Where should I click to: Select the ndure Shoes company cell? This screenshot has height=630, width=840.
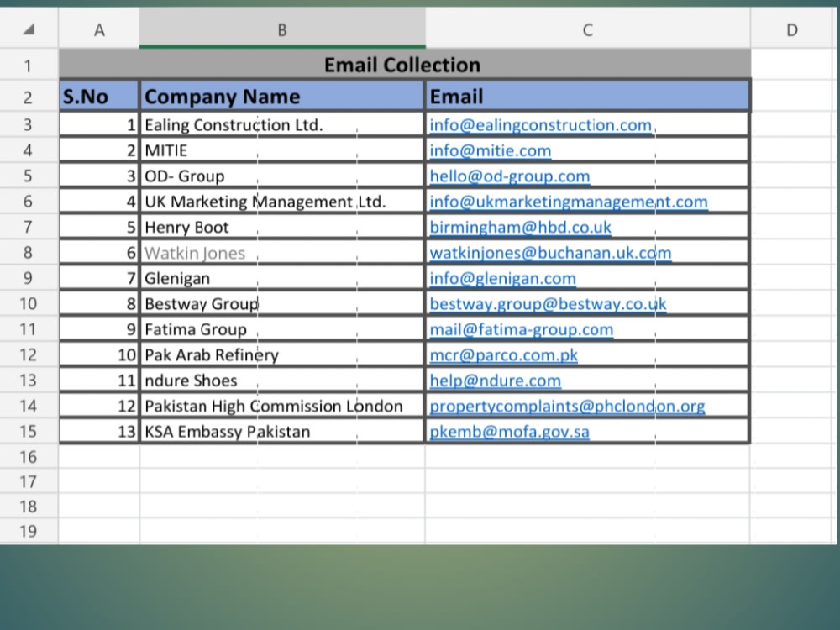tap(282, 380)
